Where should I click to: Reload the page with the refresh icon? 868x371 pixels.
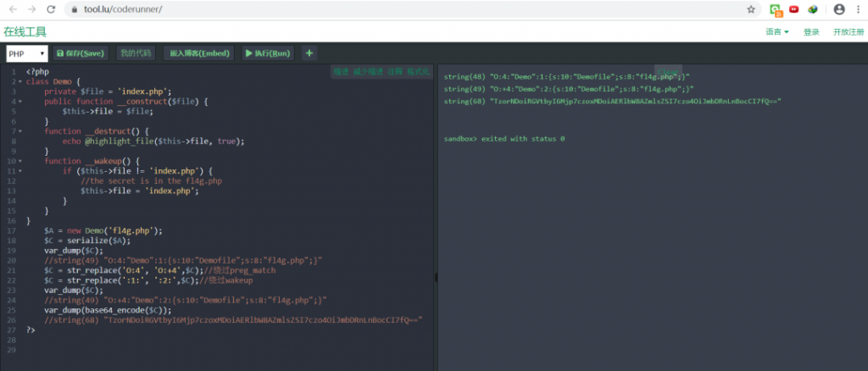click(x=51, y=9)
